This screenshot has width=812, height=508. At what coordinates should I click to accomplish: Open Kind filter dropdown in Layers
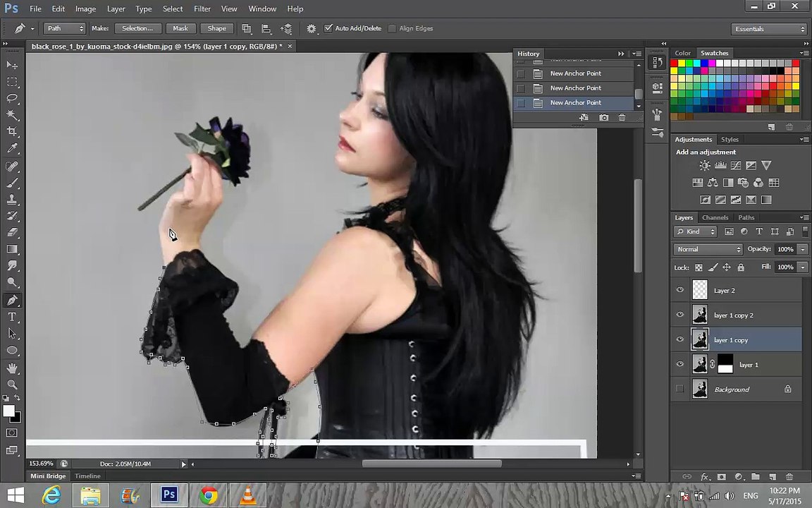[695, 231]
